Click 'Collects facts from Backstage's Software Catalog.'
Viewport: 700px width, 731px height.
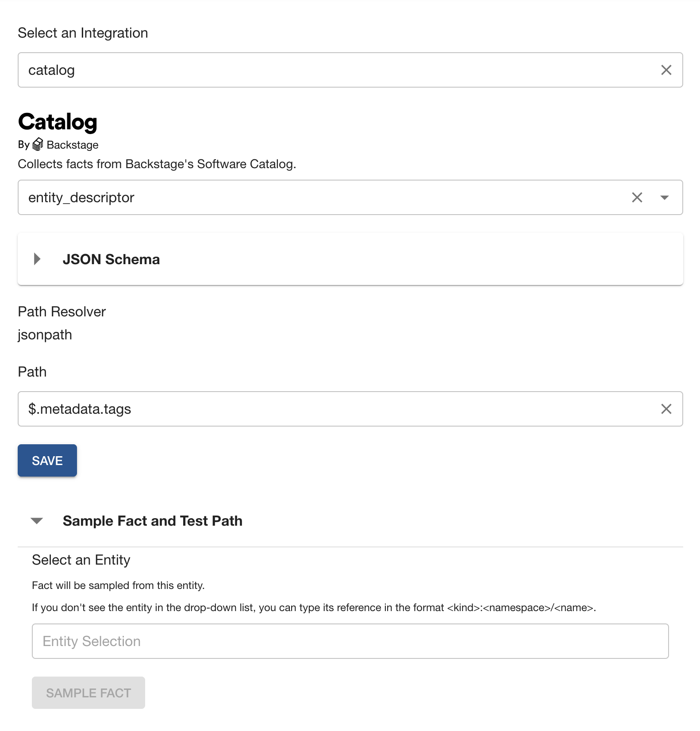157,164
